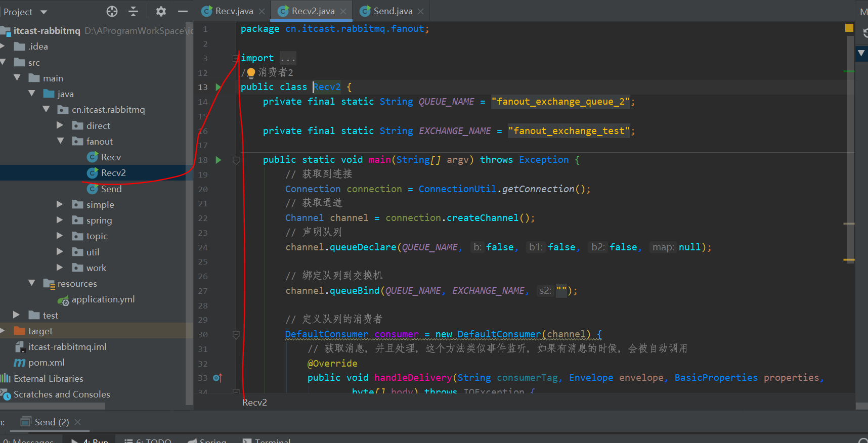Collapse all nodes in Project panel
Image resolution: width=868 pixels, height=443 pixels.
(x=134, y=11)
